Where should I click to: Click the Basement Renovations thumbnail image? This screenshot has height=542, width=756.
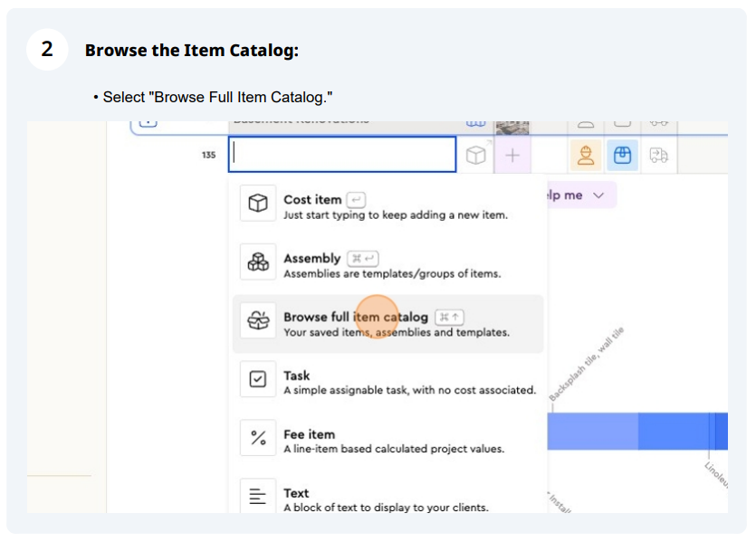(512, 128)
